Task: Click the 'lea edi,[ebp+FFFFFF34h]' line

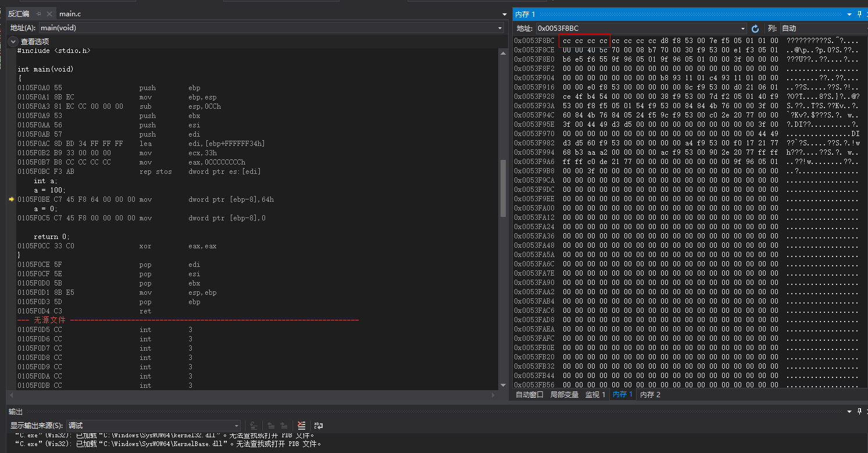Action: [141, 144]
